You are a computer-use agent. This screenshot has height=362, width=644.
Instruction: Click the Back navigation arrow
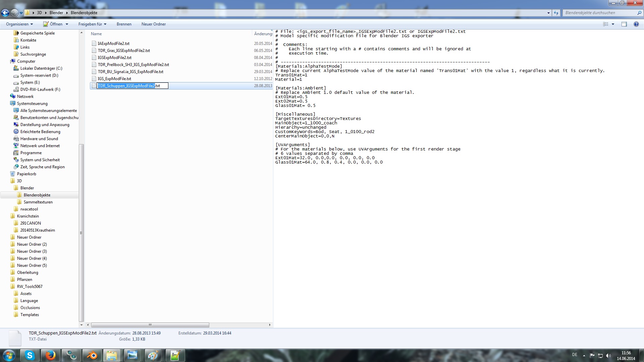pos(5,13)
